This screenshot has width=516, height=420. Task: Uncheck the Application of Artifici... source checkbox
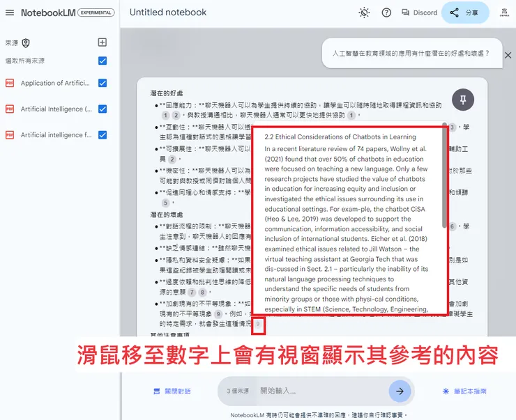pyautogui.click(x=103, y=83)
